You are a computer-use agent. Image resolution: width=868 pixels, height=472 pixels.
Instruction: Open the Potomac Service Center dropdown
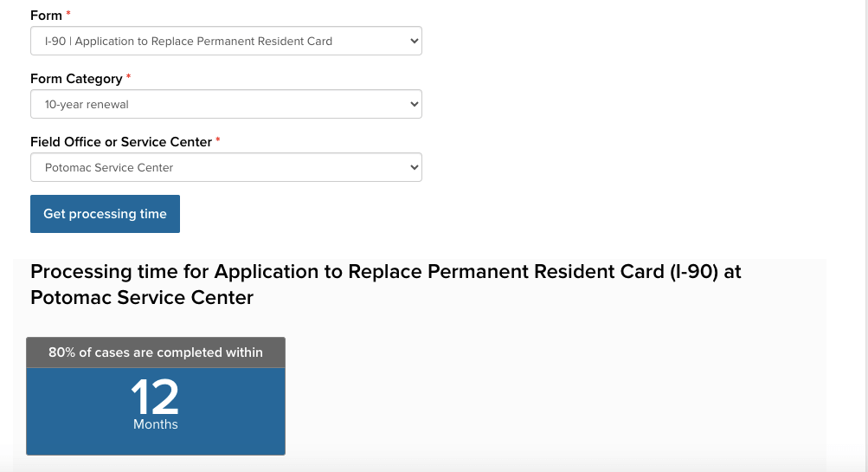(225, 167)
